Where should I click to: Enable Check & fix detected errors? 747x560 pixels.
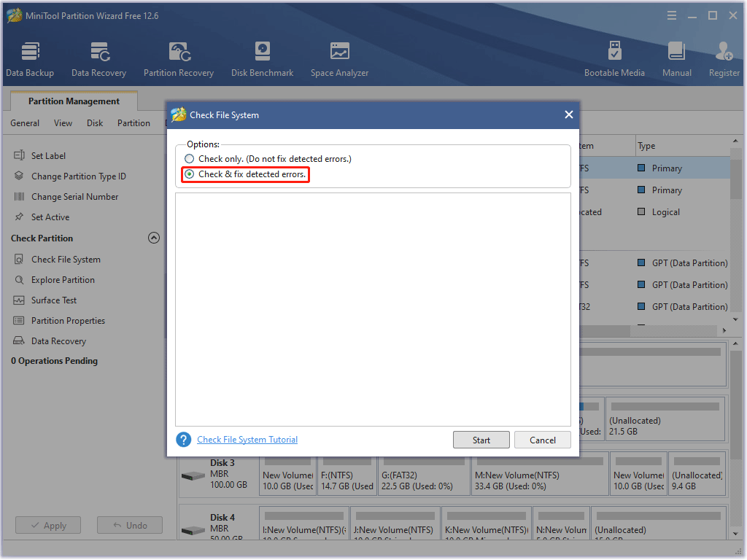(189, 174)
